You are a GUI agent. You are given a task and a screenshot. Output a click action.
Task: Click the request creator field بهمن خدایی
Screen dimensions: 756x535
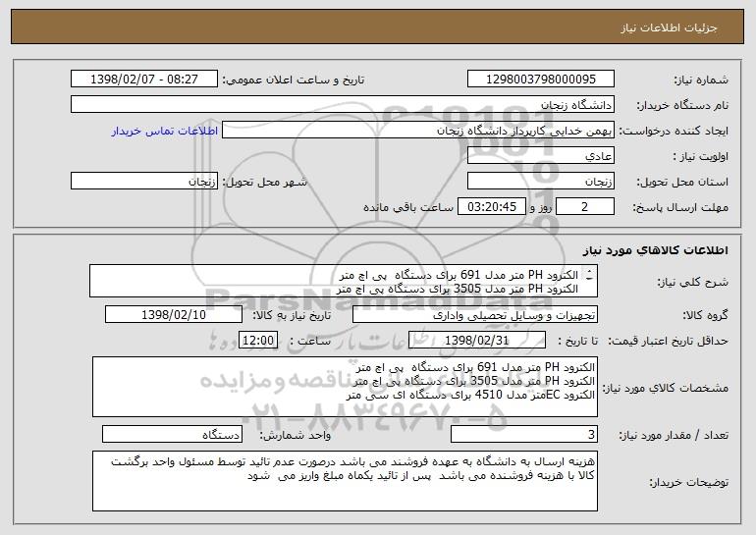[418, 131]
